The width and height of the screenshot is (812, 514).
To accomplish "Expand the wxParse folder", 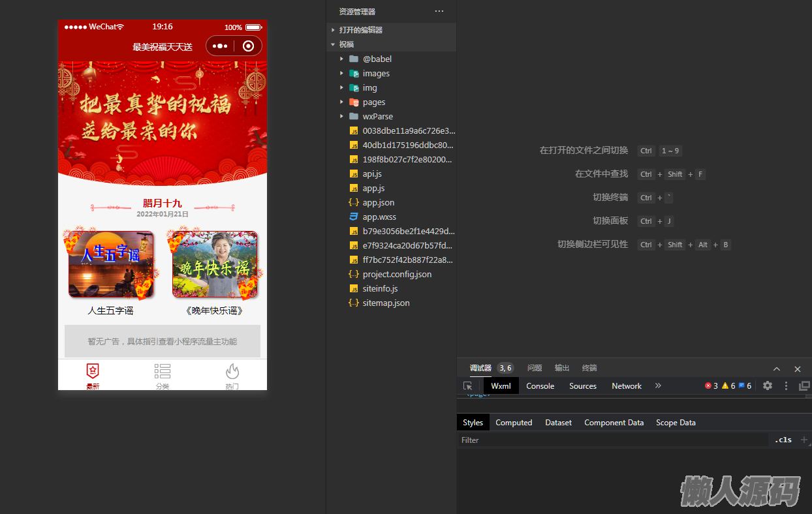I will (377, 116).
